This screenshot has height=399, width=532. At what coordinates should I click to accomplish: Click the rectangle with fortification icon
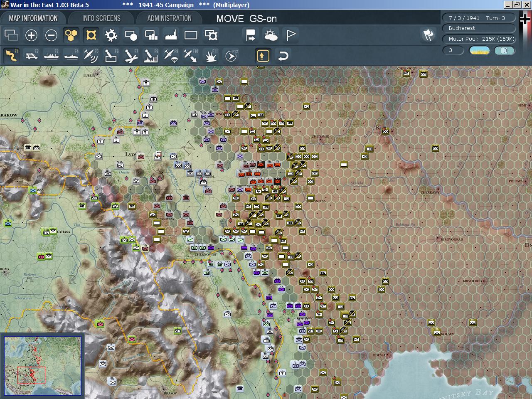(211, 35)
